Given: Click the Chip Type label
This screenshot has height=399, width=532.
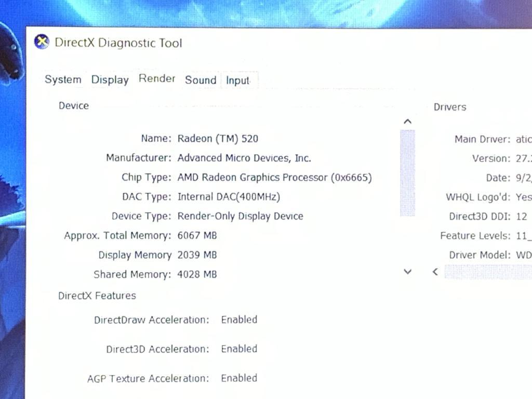Looking at the screenshot, I should click(x=147, y=178).
